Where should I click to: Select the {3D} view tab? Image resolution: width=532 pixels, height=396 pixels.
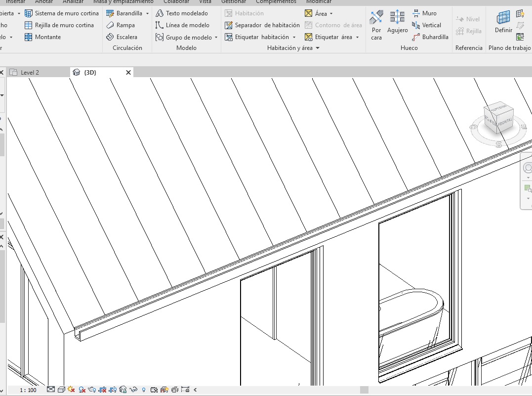(x=90, y=73)
